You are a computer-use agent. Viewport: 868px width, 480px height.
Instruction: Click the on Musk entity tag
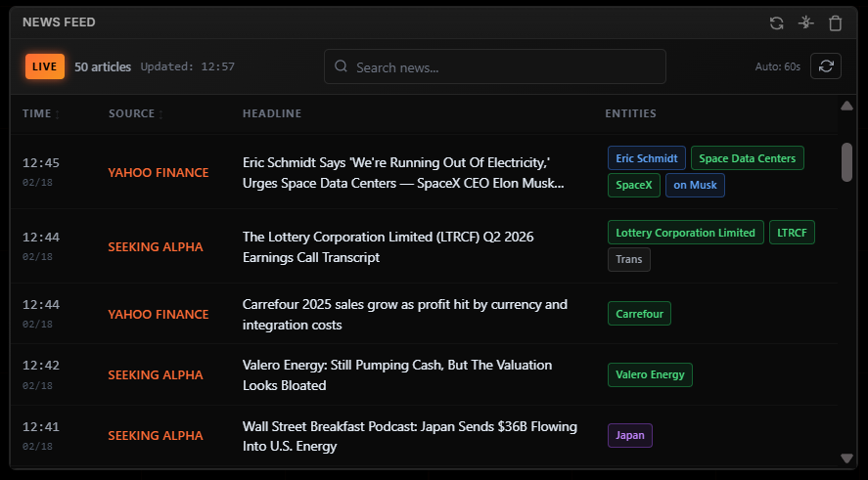pyautogui.click(x=696, y=185)
